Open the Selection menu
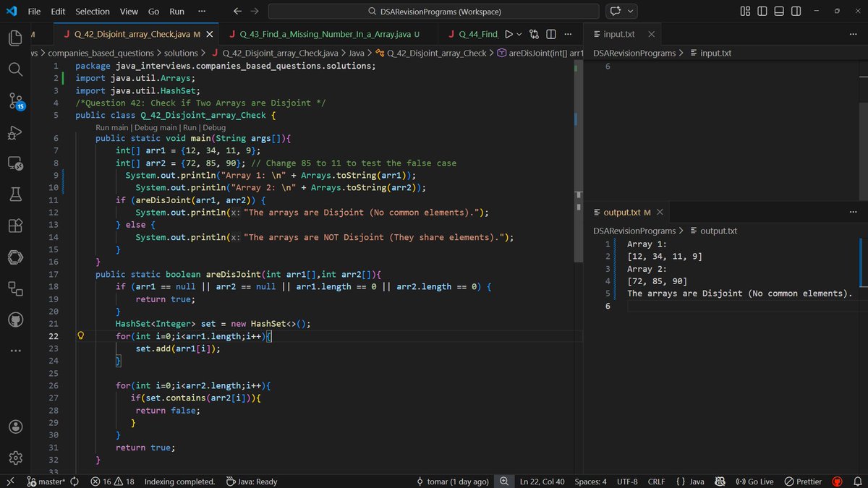Screen dimensions: 868x488 [93, 12]
